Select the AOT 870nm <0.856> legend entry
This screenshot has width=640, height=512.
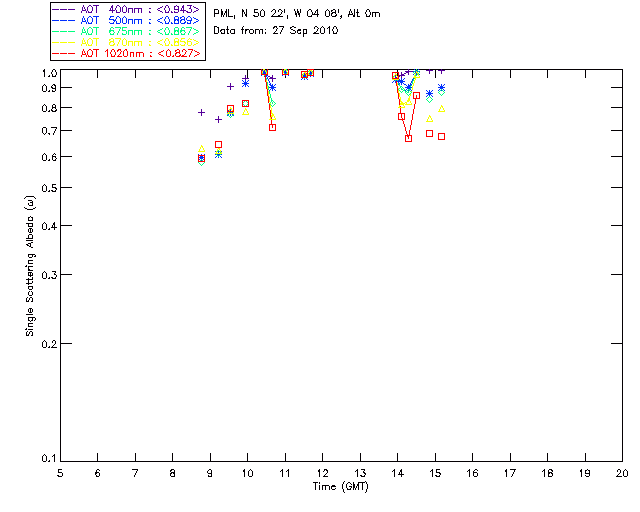pyautogui.click(x=126, y=42)
